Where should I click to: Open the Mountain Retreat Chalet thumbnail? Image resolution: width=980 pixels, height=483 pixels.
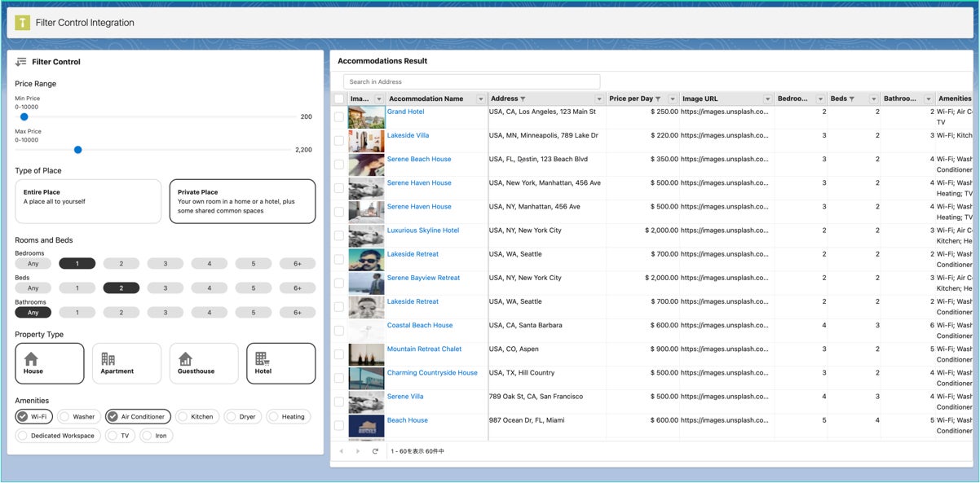[366, 355]
